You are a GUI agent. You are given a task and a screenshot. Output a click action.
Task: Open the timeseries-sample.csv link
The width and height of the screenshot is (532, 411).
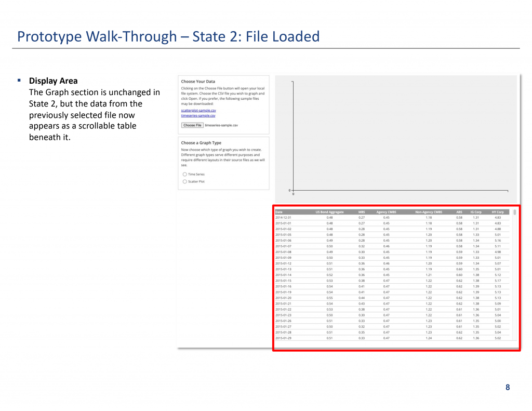click(198, 116)
